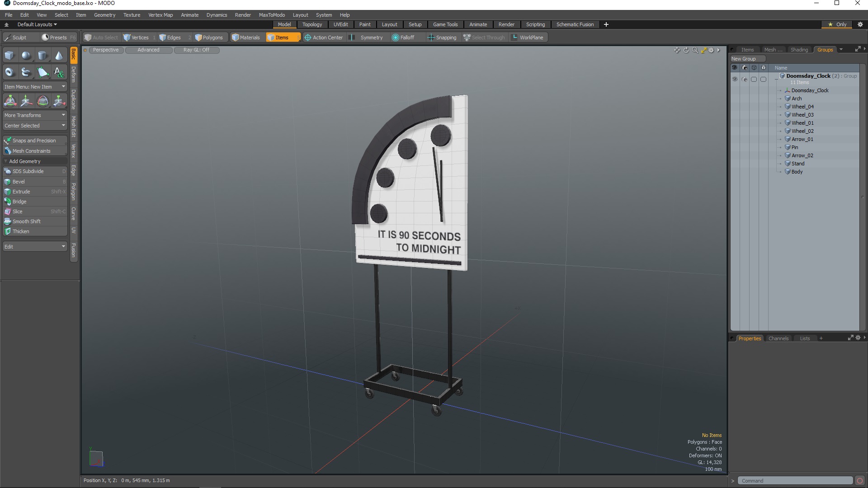Click the Bridge tool

pos(35,202)
